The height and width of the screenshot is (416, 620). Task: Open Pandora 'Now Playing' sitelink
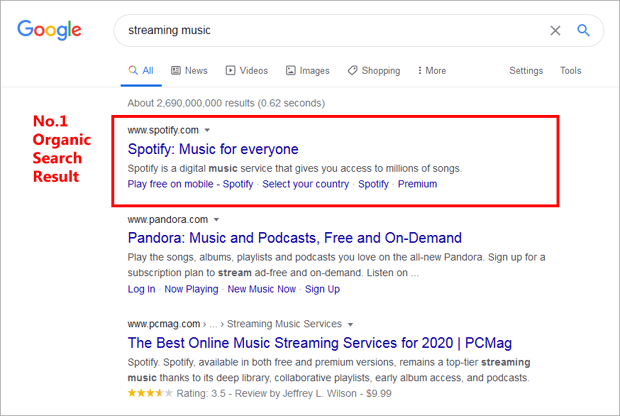point(191,289)
